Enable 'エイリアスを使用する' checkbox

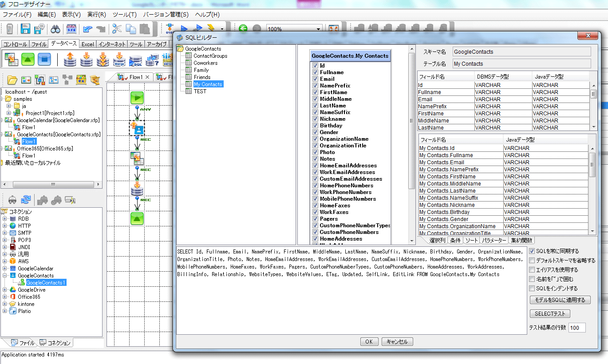[532, 270]
